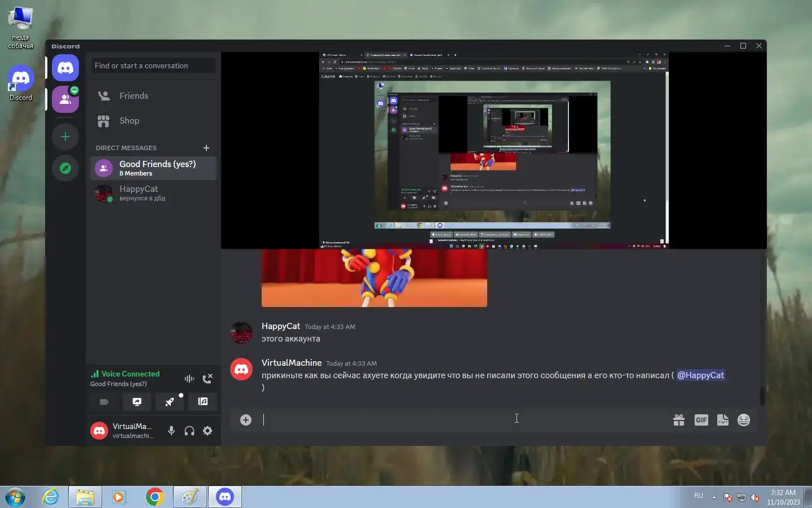Click Discord taskbar button
Screen dimensions: 812x508
(x=225, y=497)
